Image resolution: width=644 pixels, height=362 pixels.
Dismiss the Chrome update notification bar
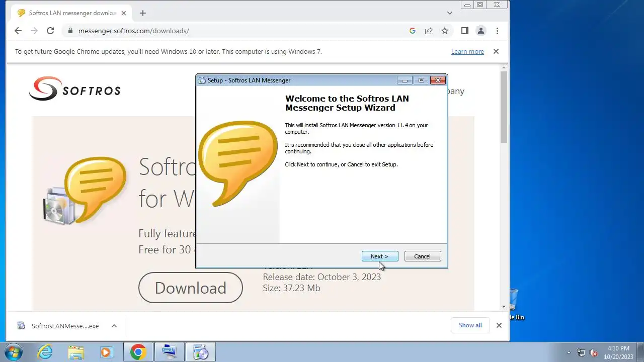click(x=496, y=51)
